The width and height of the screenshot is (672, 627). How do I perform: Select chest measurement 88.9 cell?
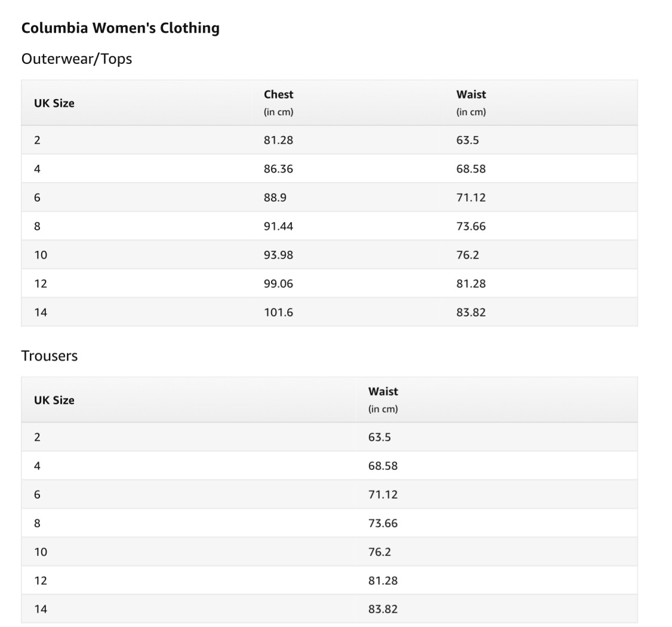(x=275, y=198)
